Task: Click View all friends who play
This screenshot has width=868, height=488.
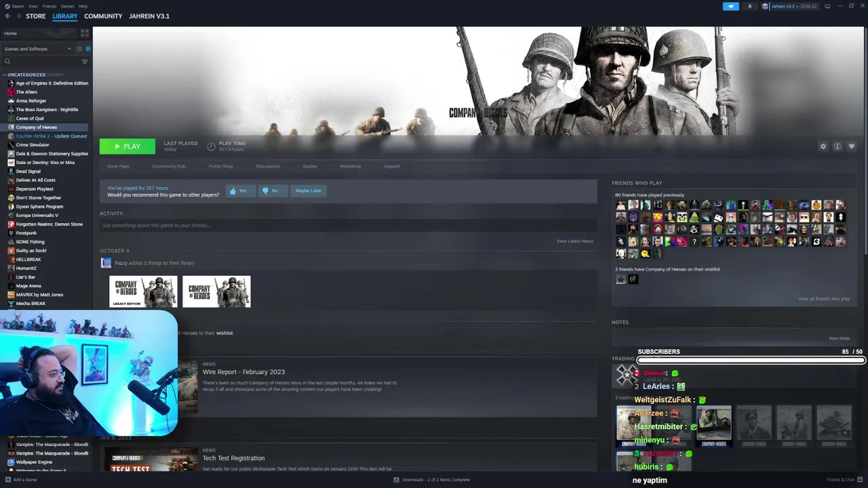Action: point(824,299)
